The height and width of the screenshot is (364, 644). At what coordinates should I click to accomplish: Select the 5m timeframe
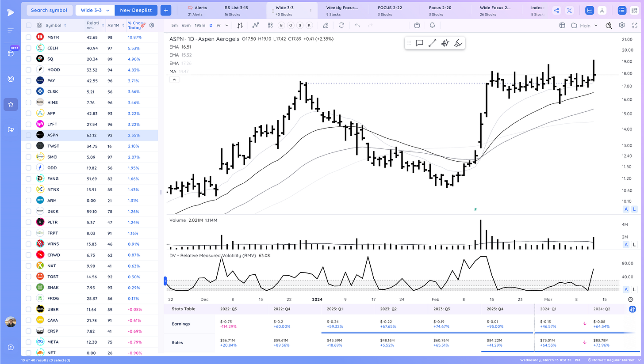[x=175, y=25]
